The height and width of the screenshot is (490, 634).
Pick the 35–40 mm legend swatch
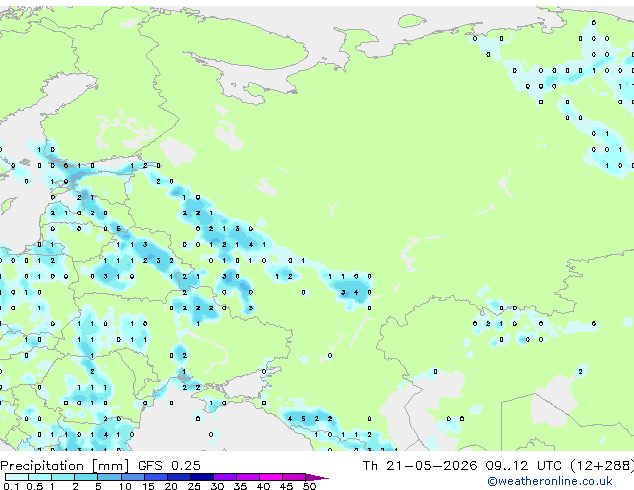click(x=248, y=477)
